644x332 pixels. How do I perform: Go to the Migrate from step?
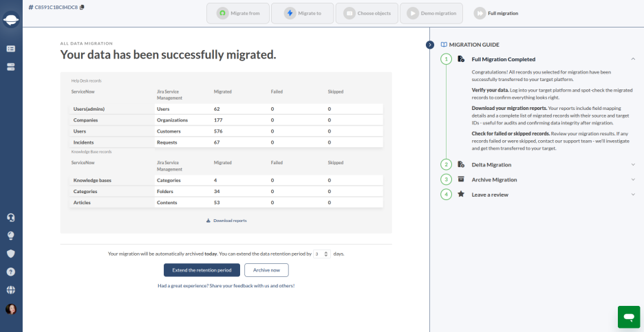pyautogui.click(x=238, y=13)
